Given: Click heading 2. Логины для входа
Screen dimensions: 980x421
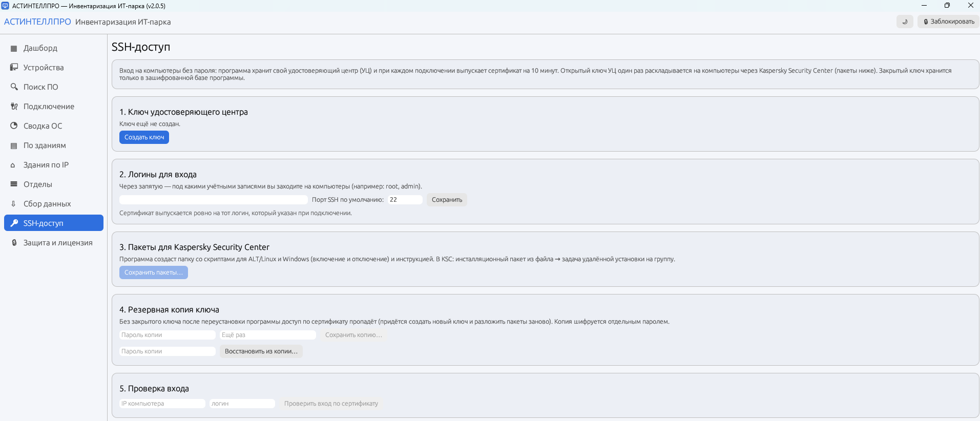Looking at the screenshot, I should point(158,175).
